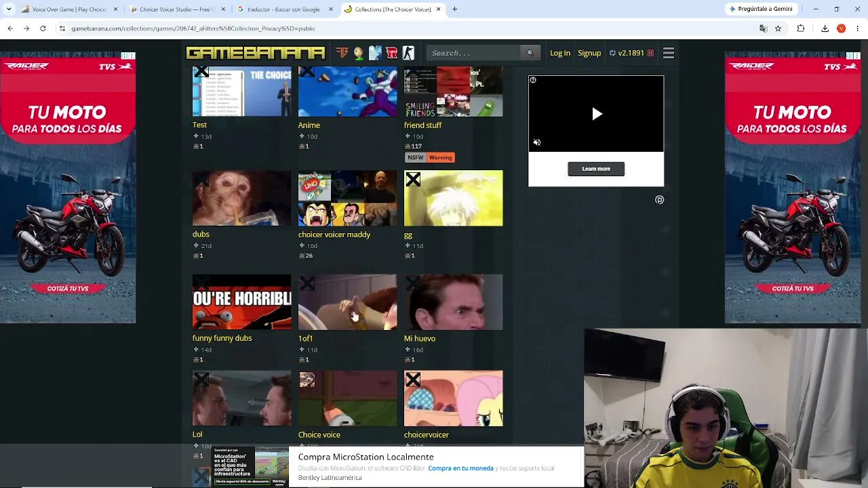This screenshot has width=868, height=488.
Task: Click the monkey thumbnail for dubs
Action: [242, 198]
